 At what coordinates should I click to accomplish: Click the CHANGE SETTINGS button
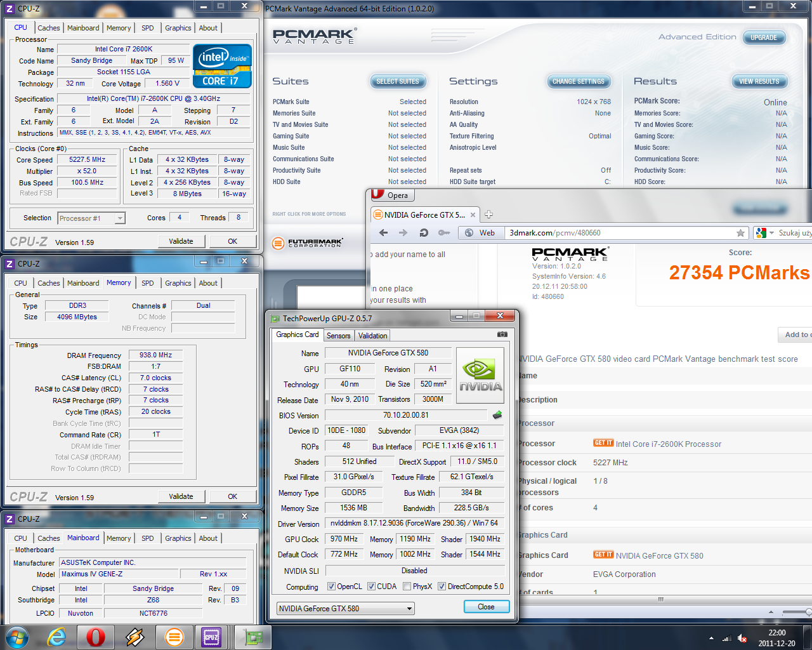[579, 81]
